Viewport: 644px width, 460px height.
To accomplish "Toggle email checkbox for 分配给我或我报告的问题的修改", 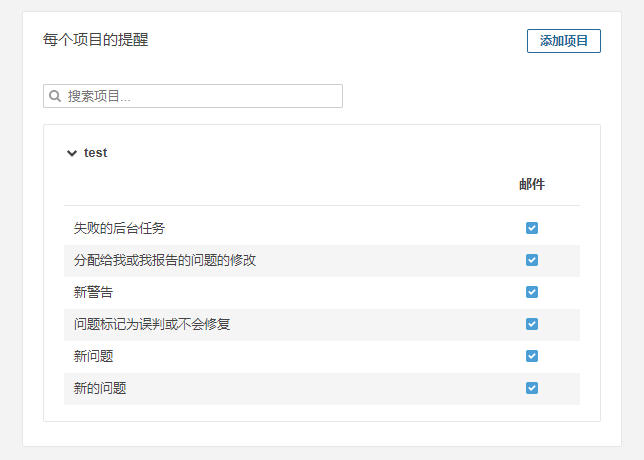I will (x=532, y=260).
